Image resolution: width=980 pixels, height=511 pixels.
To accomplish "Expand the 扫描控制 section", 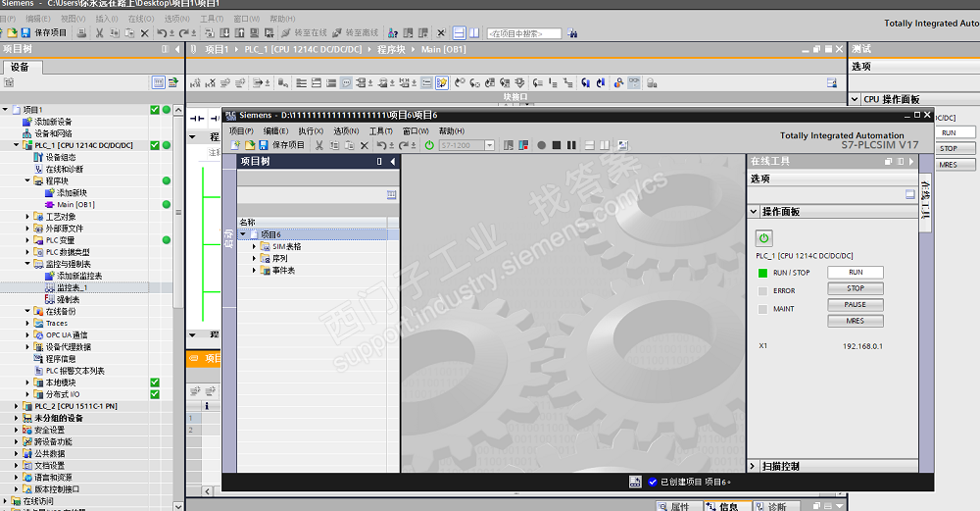I will (754, 466).
